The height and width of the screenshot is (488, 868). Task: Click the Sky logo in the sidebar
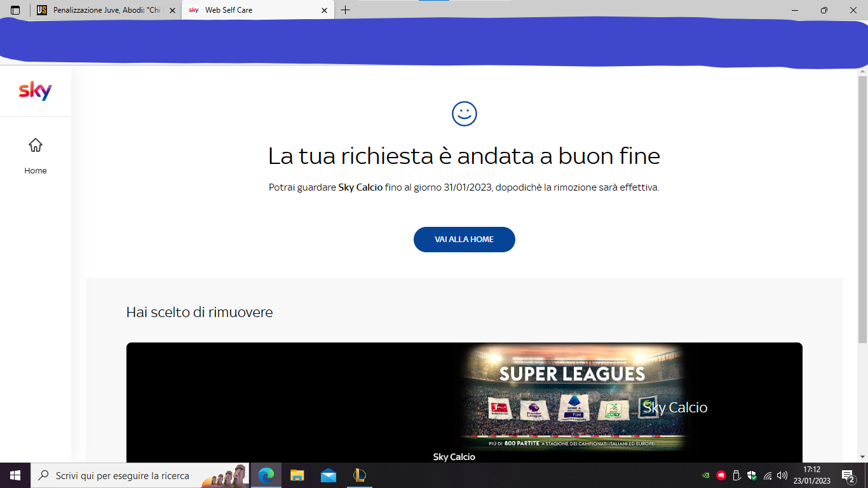click(36, 91)
